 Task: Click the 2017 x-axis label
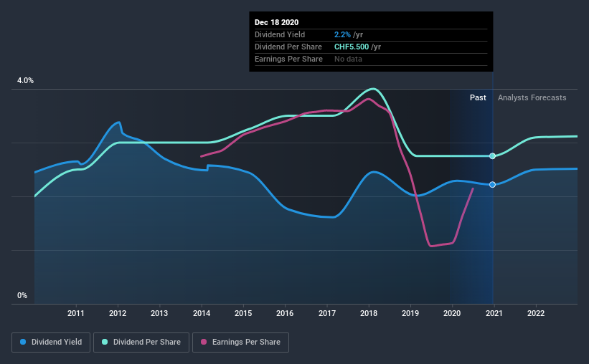[x=327, y=313]
